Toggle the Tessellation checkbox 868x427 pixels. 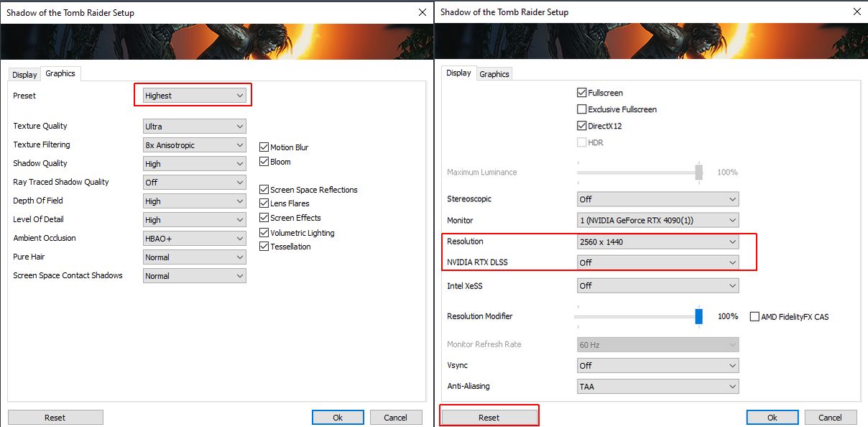(264, 247)
